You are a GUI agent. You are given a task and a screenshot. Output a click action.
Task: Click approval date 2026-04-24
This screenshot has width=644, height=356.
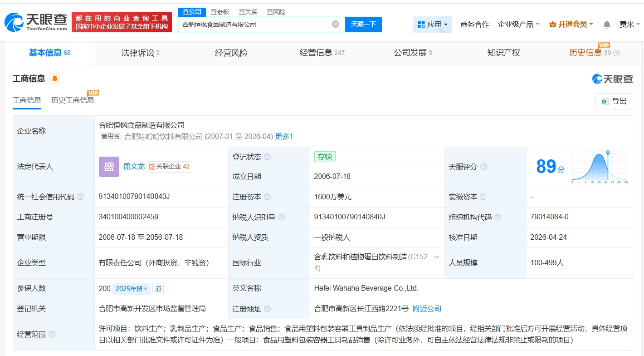(x=548, y=237)
